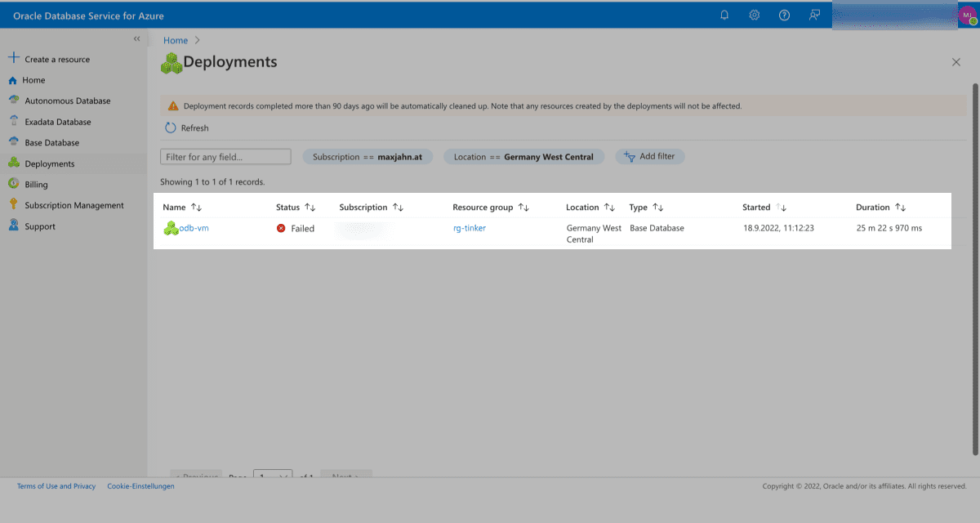Open the odb-vm deployment link
The image size is (980, 523).
point(194,228)
